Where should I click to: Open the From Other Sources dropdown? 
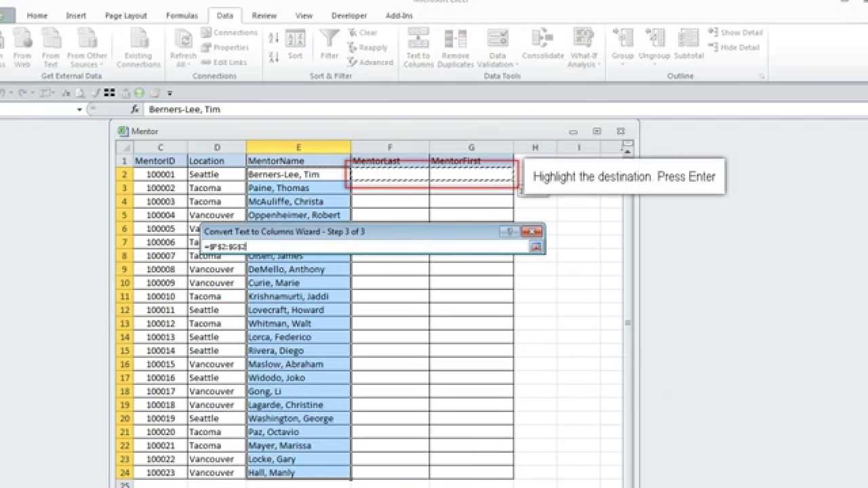click(x=87, y=47)
